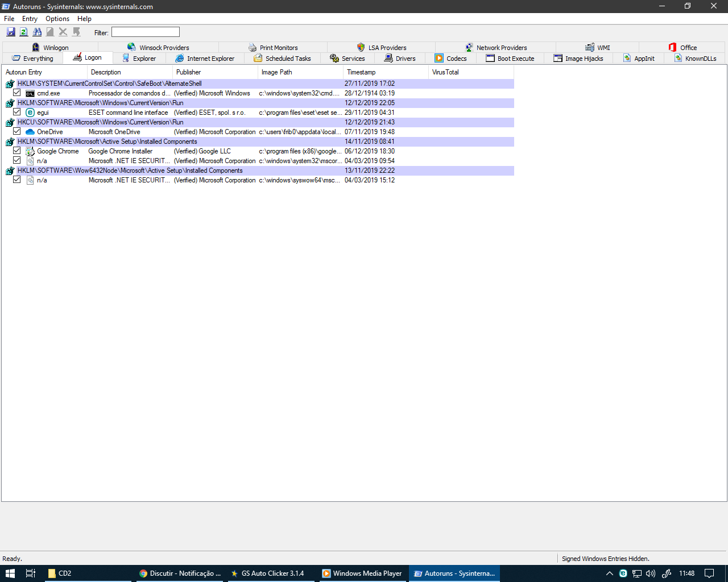Viewport: 728px width, 582px height.
Task: Click the OneDrive cloud icon
Action: click(30, 132)
